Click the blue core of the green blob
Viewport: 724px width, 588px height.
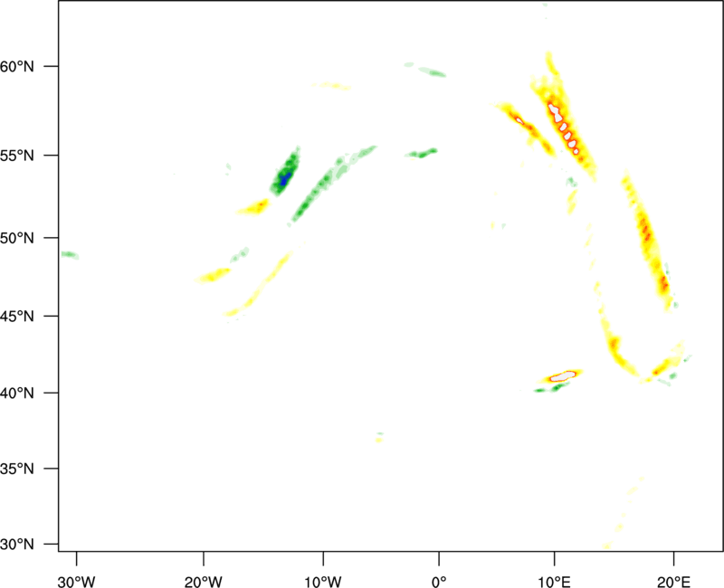[x=284, y=177]
